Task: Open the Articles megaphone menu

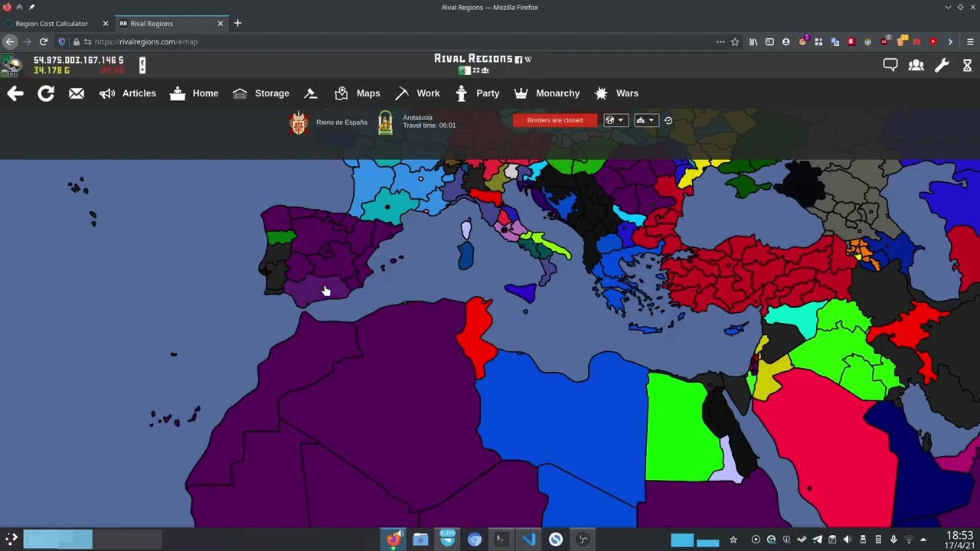Action: click(127, 93)
